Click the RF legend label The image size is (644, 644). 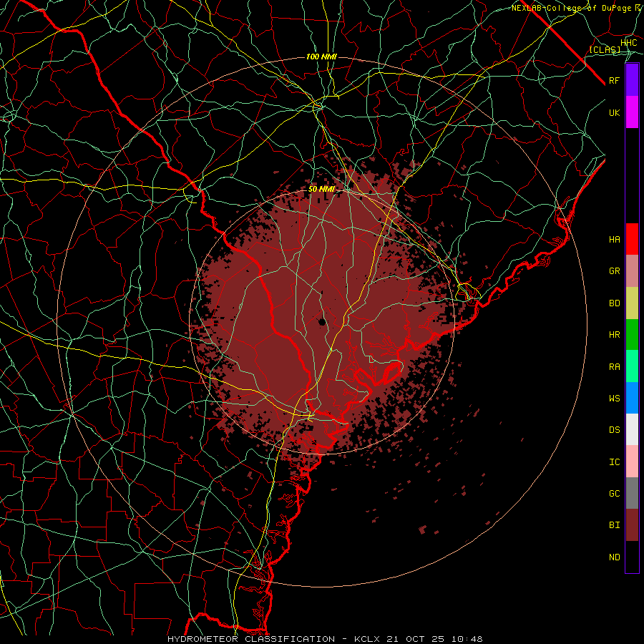pos(614,80)
